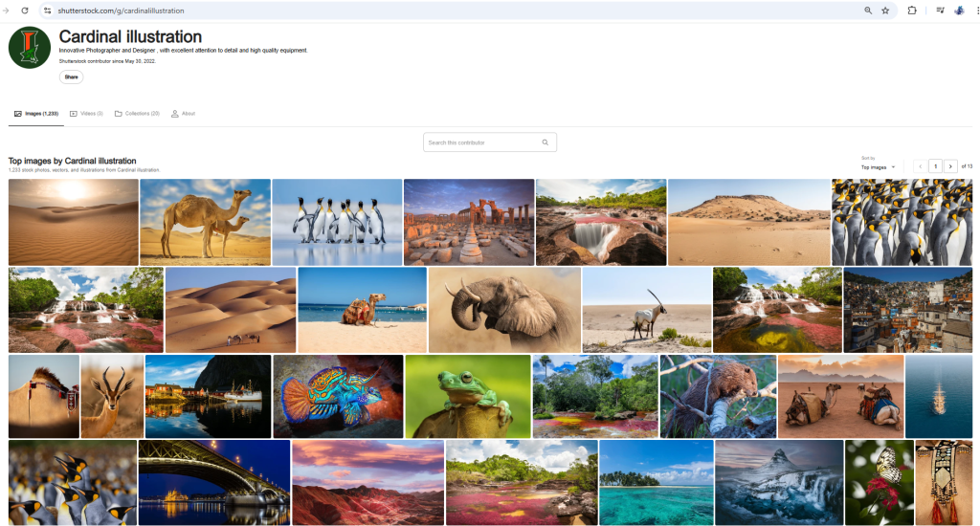
Task: Bookmark this page with the star icon
Action: coord(885,11)
